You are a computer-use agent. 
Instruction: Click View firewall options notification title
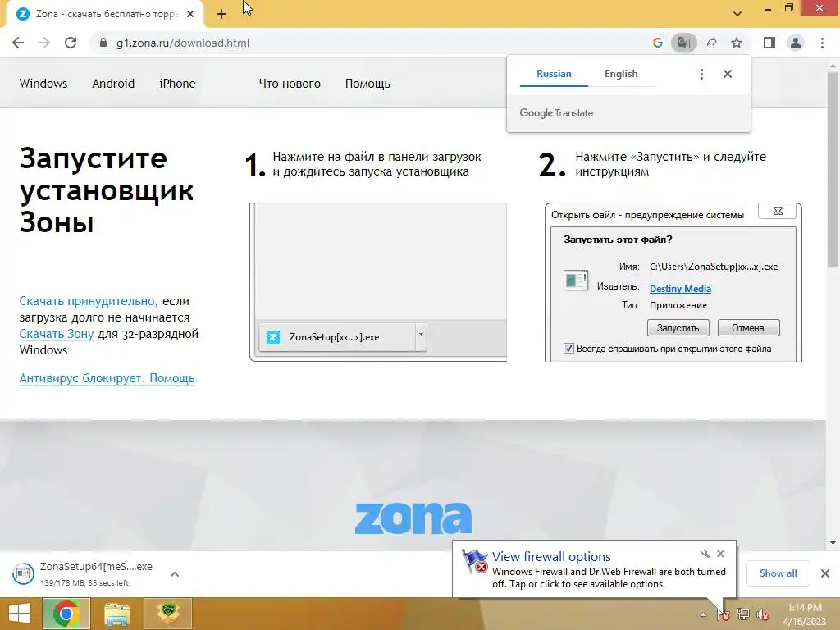coord(551,557)
